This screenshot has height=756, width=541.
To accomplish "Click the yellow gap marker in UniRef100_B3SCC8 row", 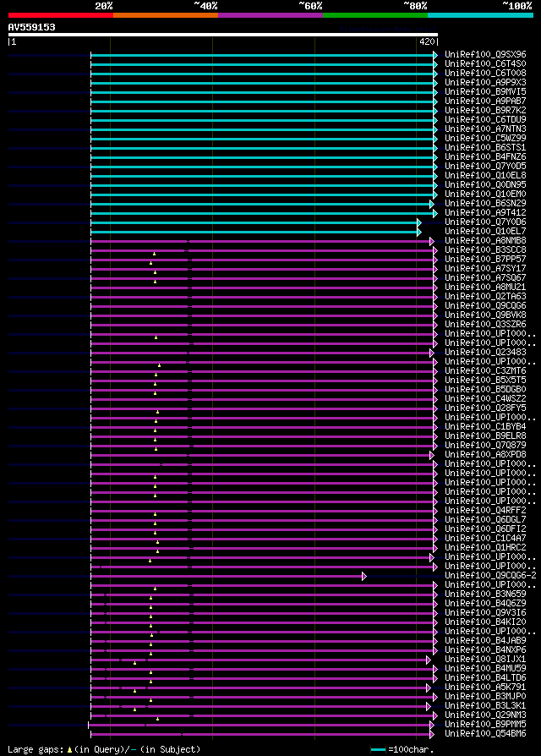I will tap(154, 254).
